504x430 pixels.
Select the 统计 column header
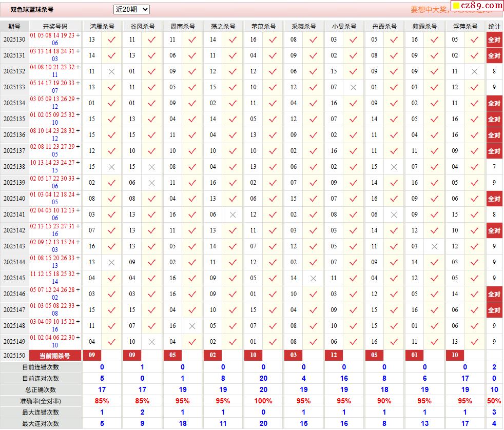click(x=494, y=26)
